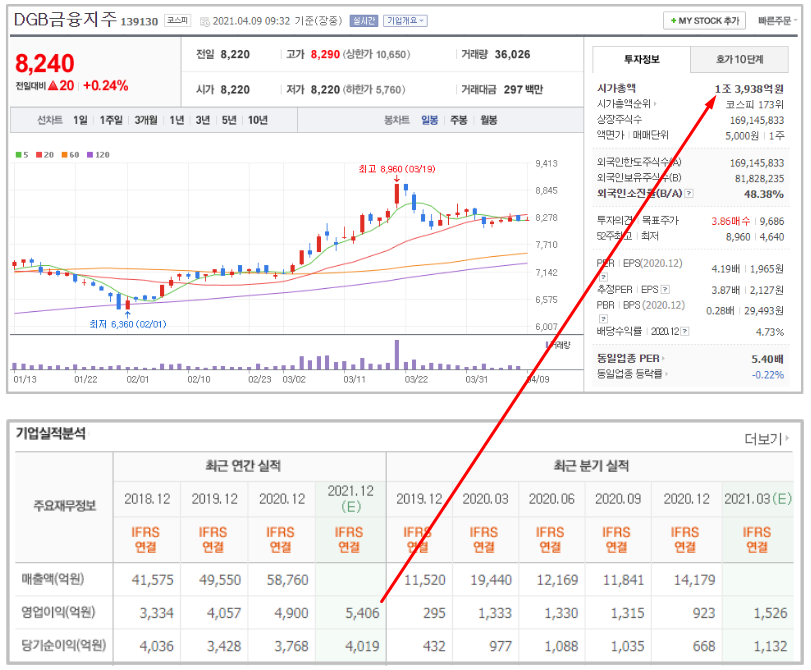Click the 영업이익(억원) row label
811x670 pixels.
click(x=58, y=613)
